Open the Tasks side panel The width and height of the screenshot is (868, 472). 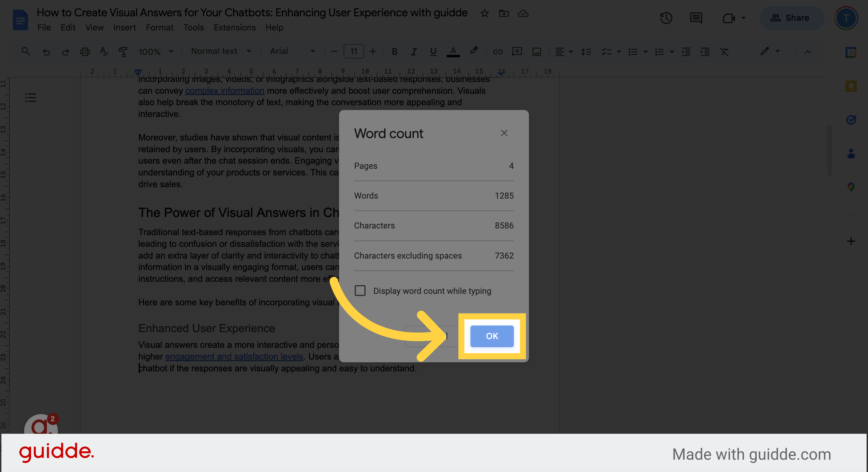click(x=851, y=120)
